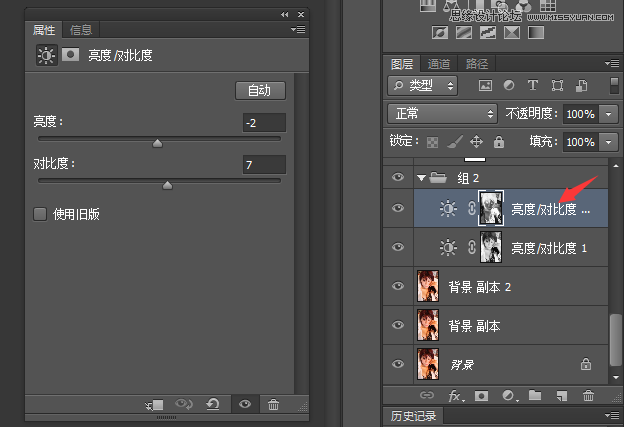Hide the 背景 layer
The height and width of the screenshot is (427, 624).
point(398,364)
